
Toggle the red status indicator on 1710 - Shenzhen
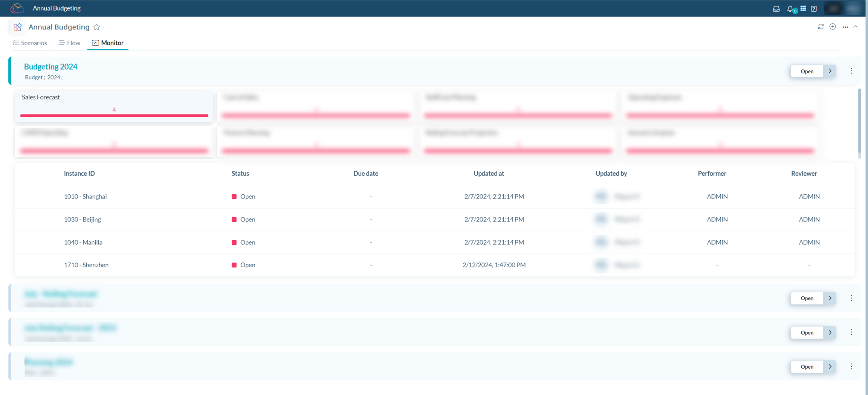coord(234,265)
